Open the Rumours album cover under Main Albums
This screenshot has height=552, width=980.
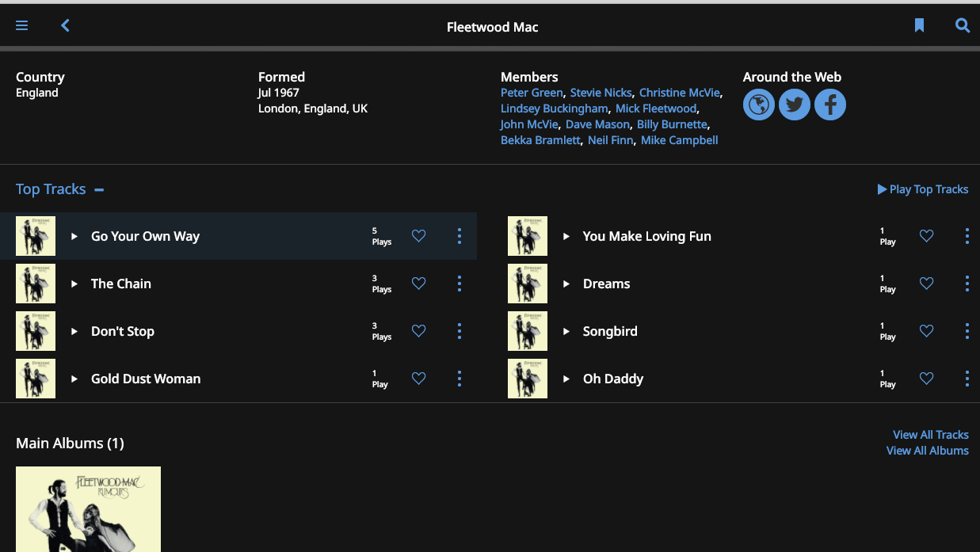[x=88, y=509]
